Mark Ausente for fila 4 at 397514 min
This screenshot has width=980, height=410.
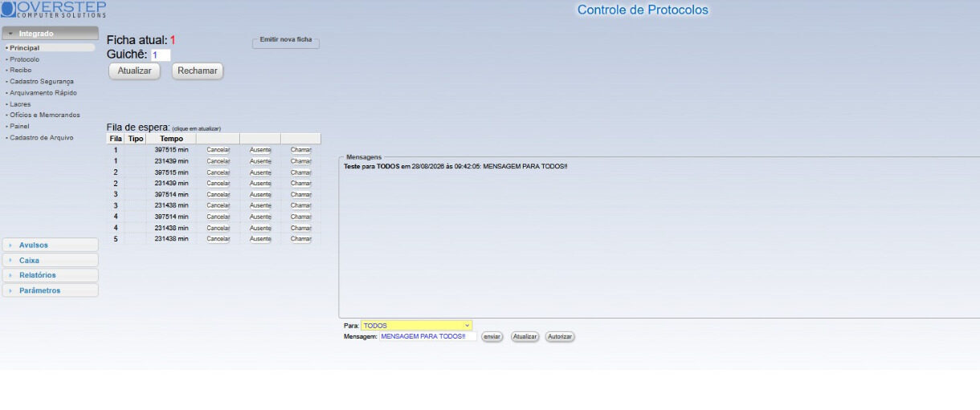click(x=260, y=217)
